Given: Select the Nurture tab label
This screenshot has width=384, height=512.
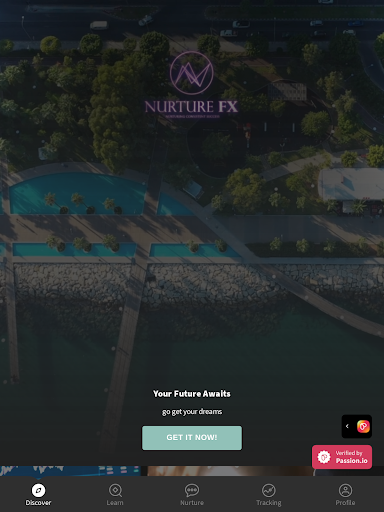Looking at the screenshot, I should click(x=192, y=503).
